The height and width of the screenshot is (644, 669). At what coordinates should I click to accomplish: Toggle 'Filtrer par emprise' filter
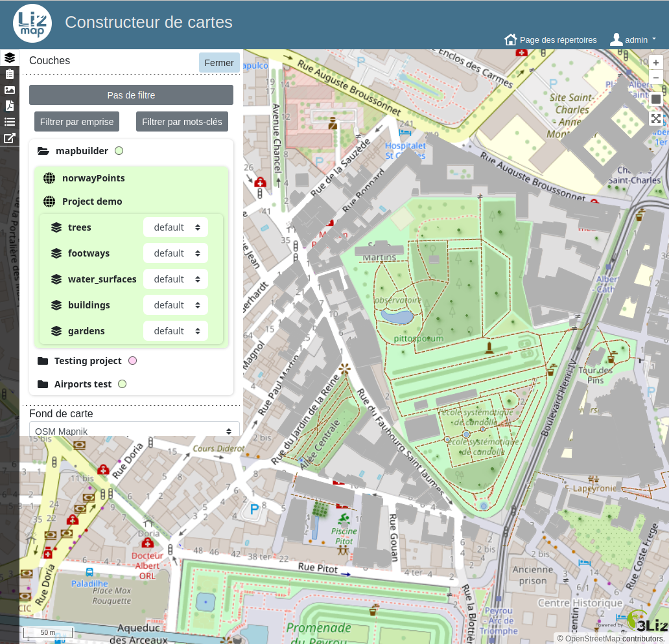[x=76, y=122]
